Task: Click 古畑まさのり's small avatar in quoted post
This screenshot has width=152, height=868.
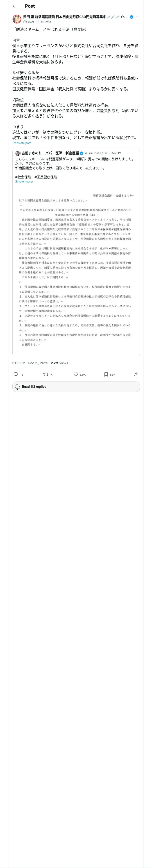Action: 18,153
